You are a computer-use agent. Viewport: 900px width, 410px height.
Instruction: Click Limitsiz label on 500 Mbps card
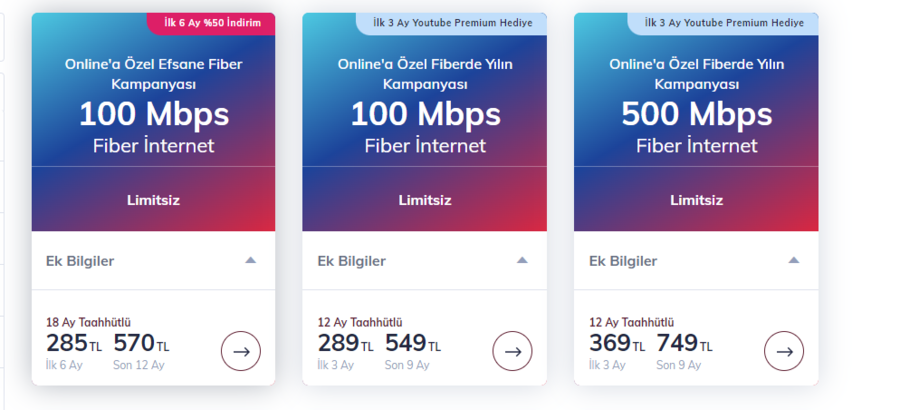696,200
